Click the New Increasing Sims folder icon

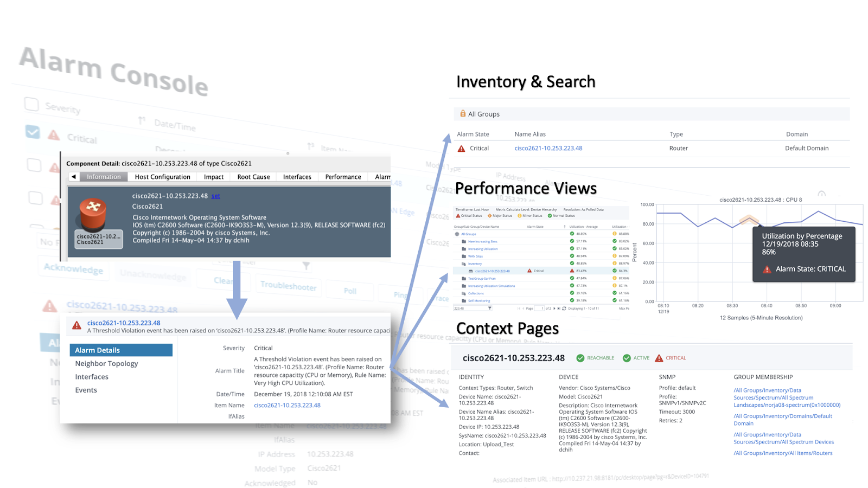point(464,242)
